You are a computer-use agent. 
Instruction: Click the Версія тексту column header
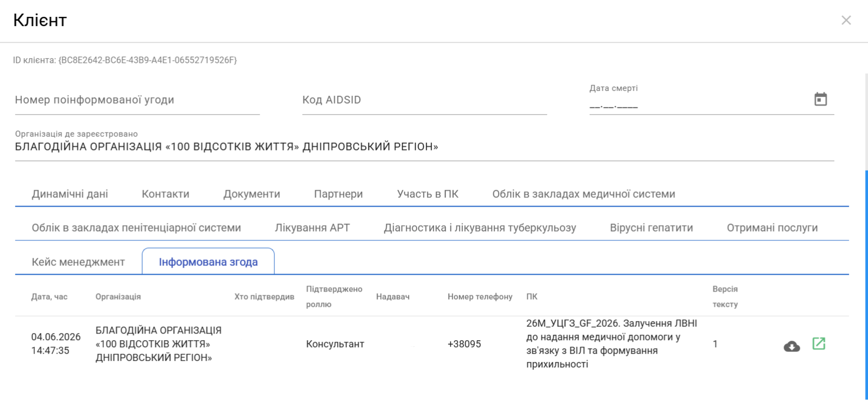[725, 297]
